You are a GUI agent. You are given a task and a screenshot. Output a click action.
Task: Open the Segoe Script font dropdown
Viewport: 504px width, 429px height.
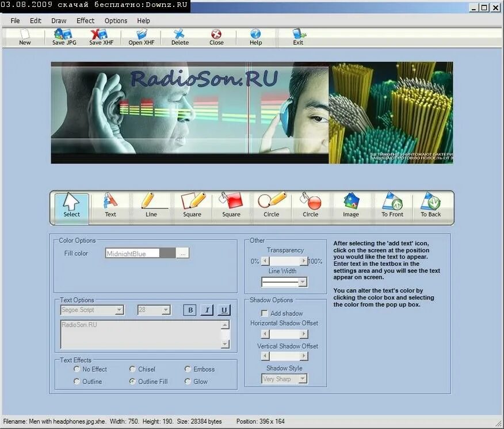point(119,310)
